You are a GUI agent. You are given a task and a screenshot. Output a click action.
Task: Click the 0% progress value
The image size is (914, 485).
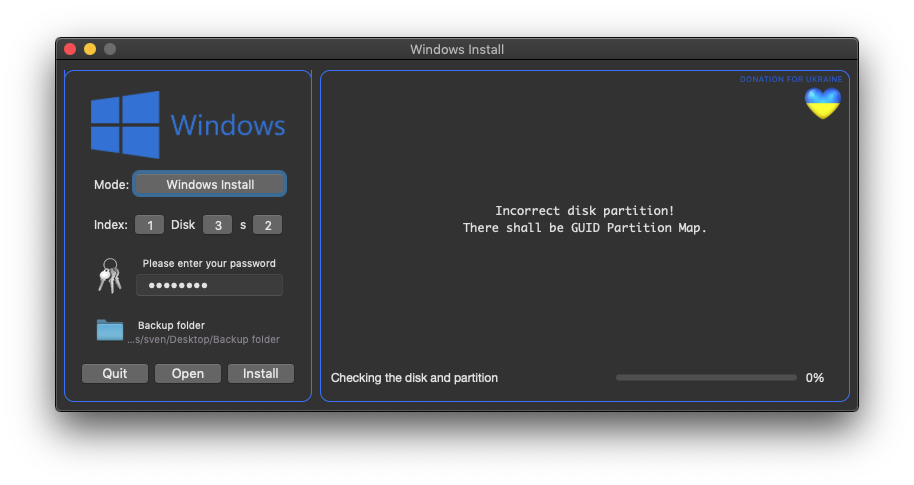(814, 378)
